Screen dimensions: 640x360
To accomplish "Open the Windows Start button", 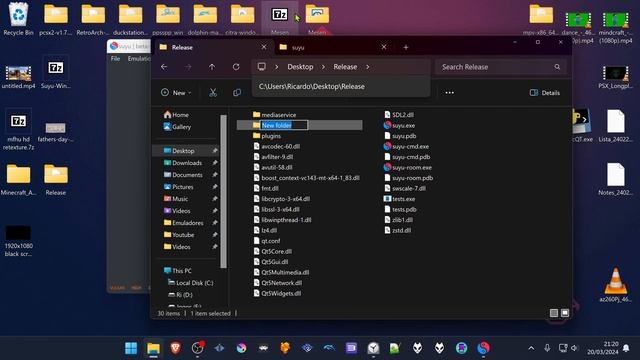I will 131,348.
